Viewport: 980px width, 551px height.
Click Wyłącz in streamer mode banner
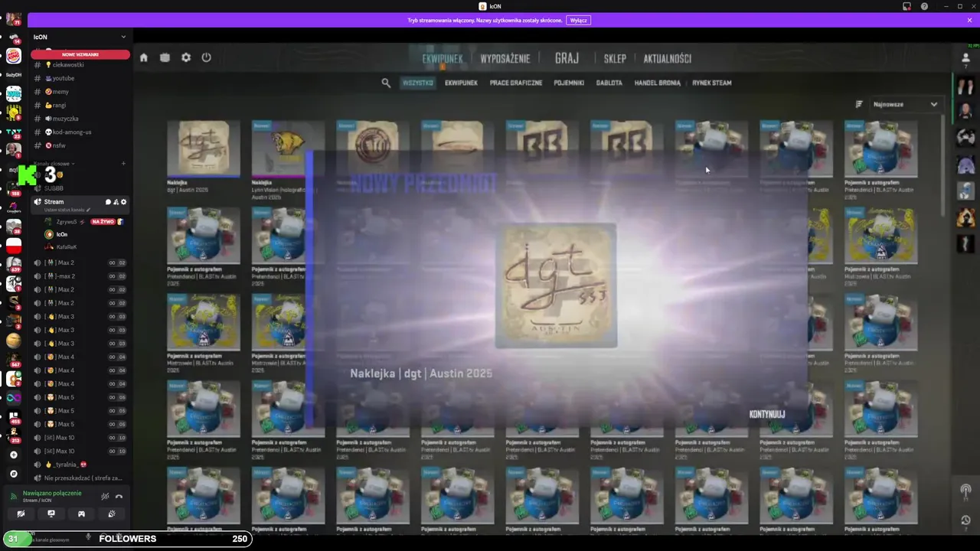pos(579,21)
